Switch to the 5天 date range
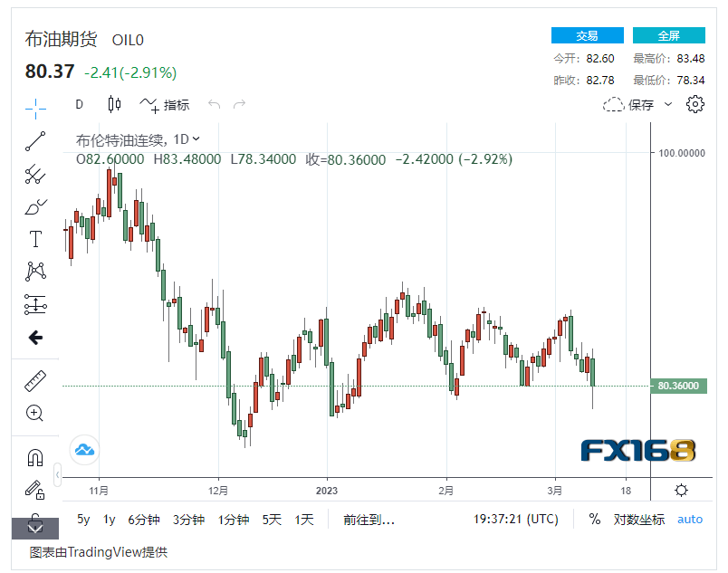 coord(272,520)
